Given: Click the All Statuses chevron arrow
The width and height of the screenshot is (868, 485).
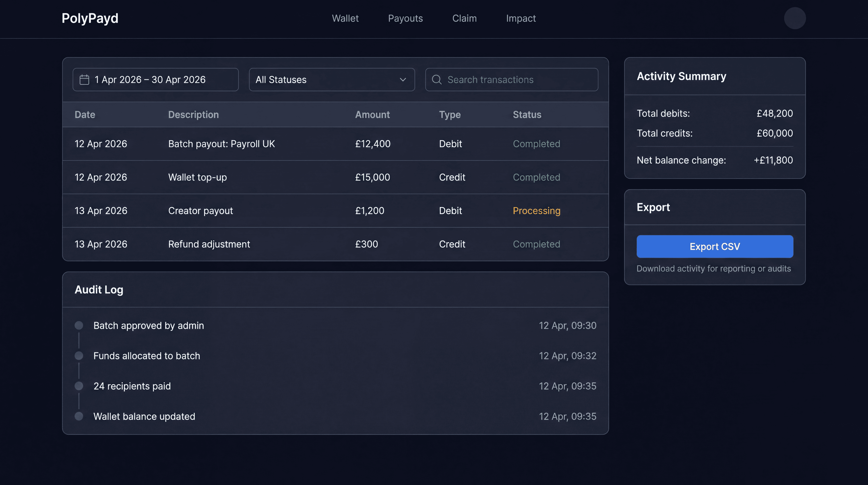Looking at the screenshot, I should click(x=403, y=80).
